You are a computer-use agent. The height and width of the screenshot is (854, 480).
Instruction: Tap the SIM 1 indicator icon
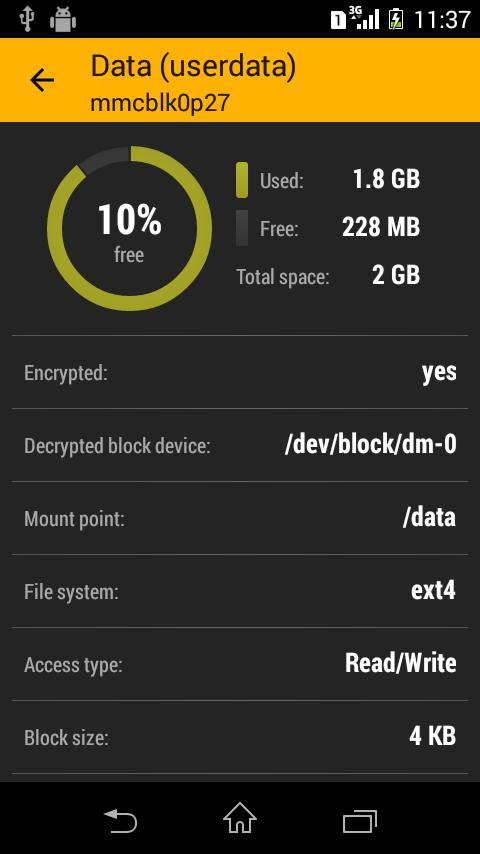tap(338, 21)
